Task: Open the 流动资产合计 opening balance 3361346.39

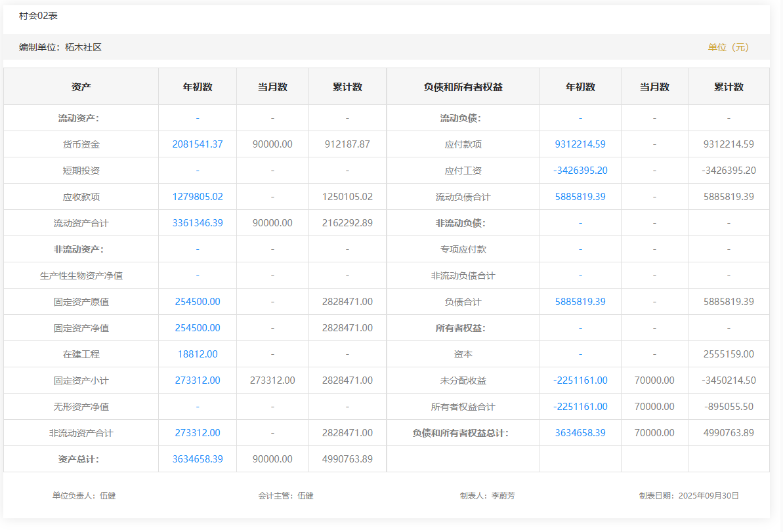Action: [198, 223]
